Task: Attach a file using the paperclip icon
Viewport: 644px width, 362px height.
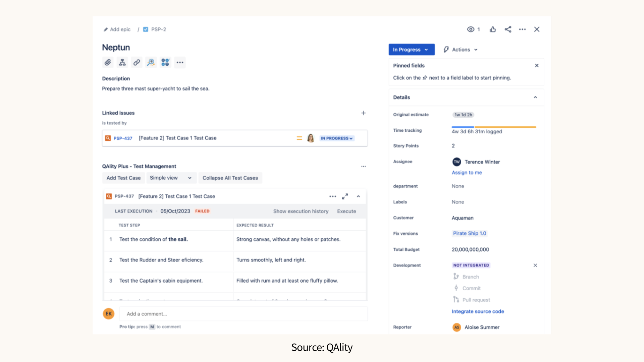Action: (x=108, y=62)
